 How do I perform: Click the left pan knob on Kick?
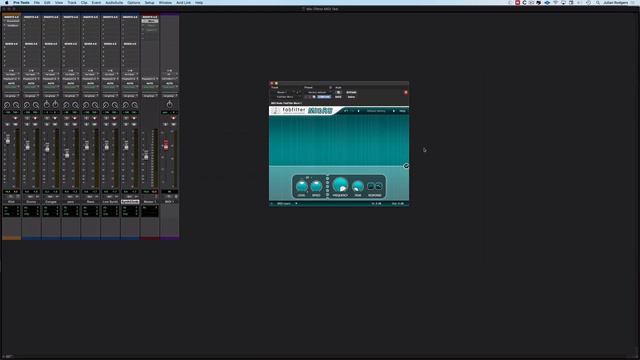(x=7, y=105)
